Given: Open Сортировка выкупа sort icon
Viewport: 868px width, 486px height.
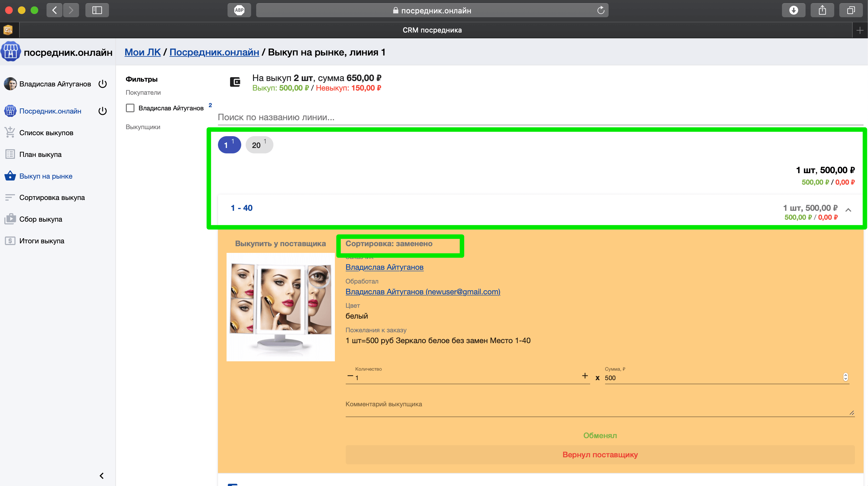Looking at the screenshot, I should click(x=10, y=198).
